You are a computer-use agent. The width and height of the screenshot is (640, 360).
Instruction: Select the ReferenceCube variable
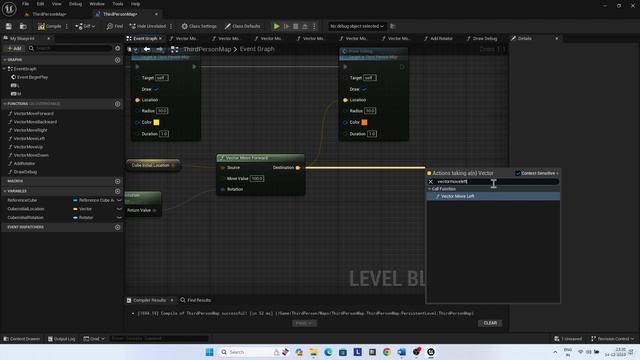(22, 200)
